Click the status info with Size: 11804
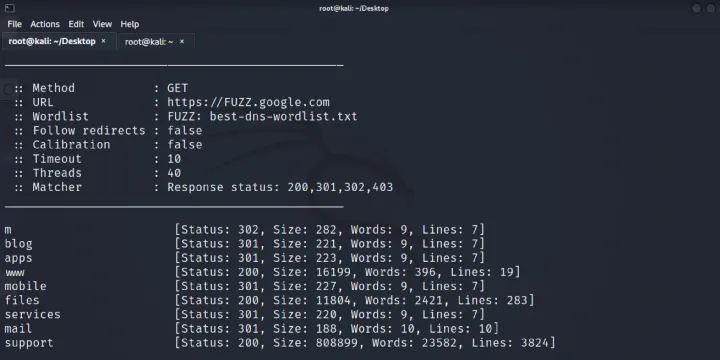Image resolution: width=720 pixels, height=360 pixels. 354,300
